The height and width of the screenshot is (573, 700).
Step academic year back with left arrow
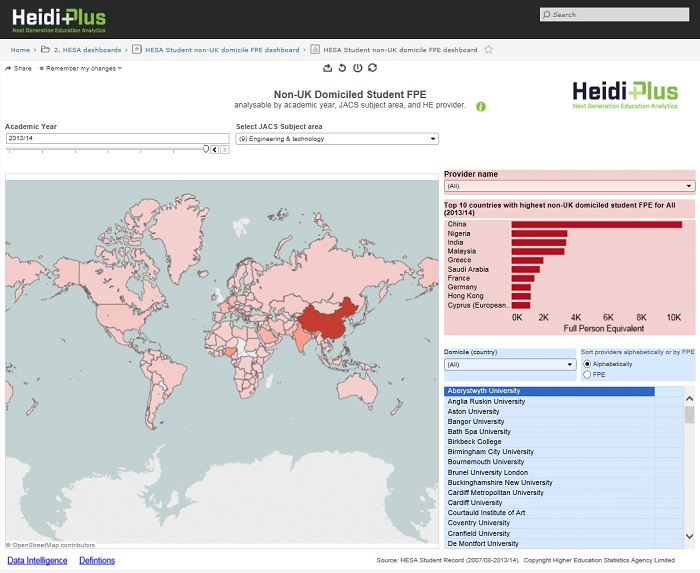pyautogui.click(x=215, y=149)
